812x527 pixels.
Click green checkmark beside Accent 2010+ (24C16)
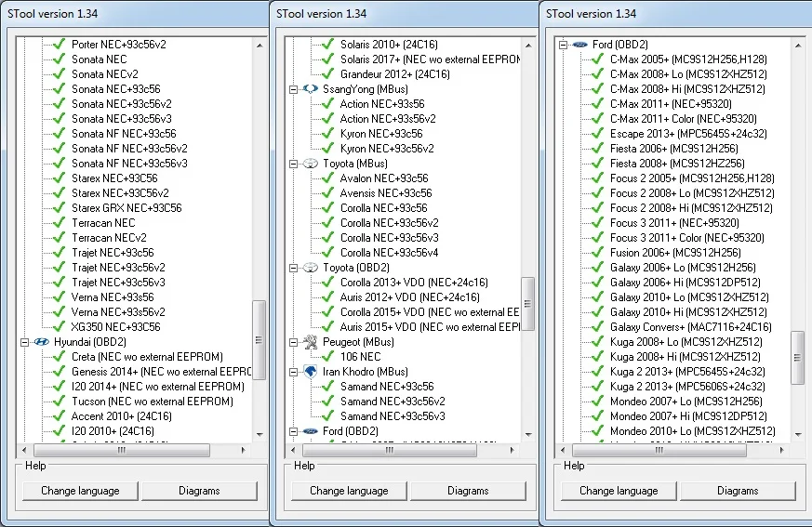click(x=59, y=416)
